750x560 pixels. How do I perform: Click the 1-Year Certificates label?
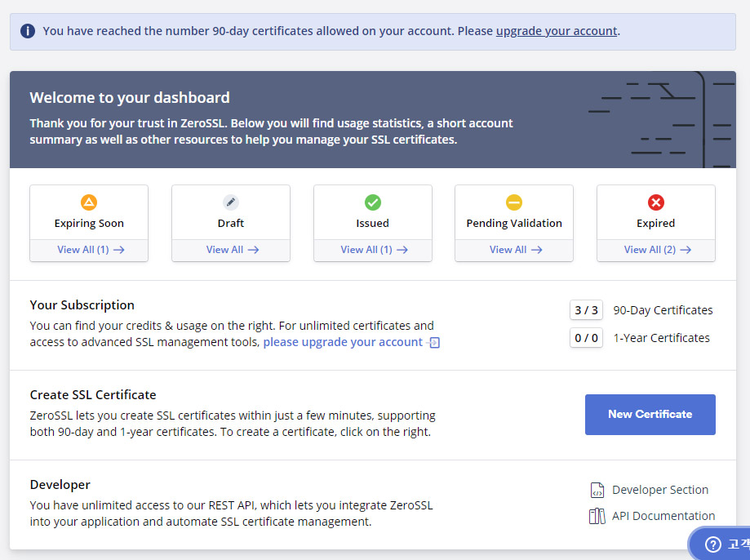pyautogui.click(x=662, y=338)
